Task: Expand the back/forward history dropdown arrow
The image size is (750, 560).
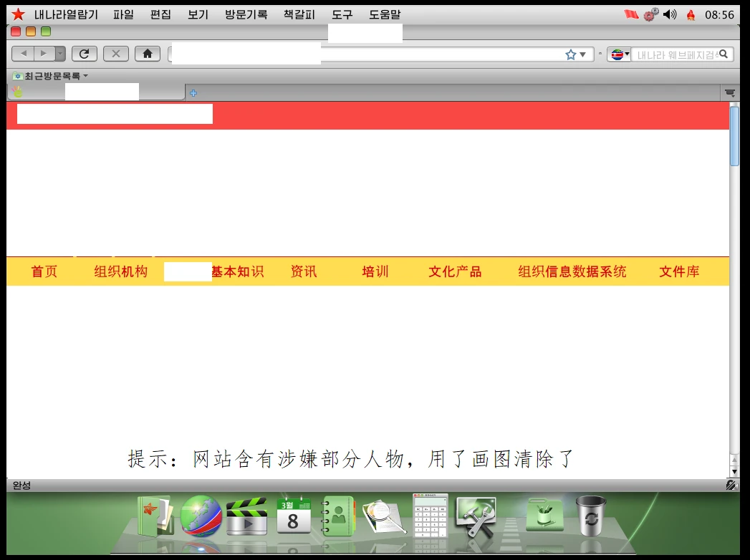Action: point(60,54)
